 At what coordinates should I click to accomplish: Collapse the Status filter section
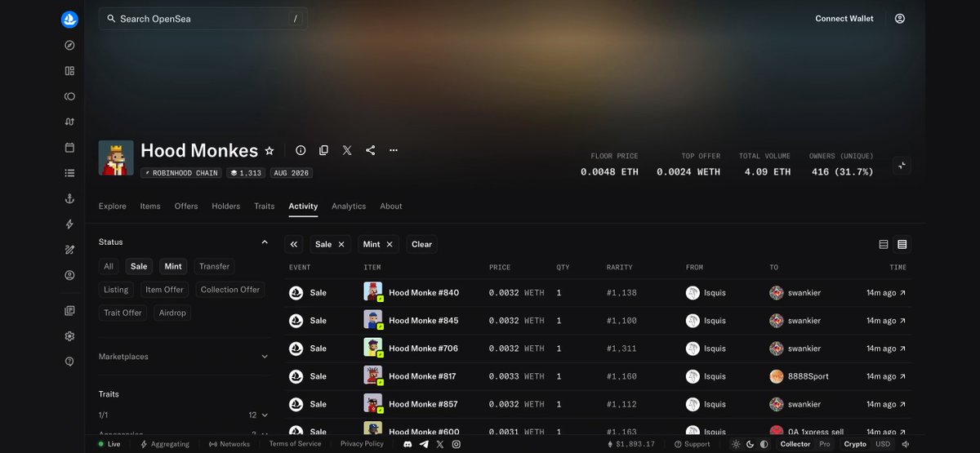[265, 242]
